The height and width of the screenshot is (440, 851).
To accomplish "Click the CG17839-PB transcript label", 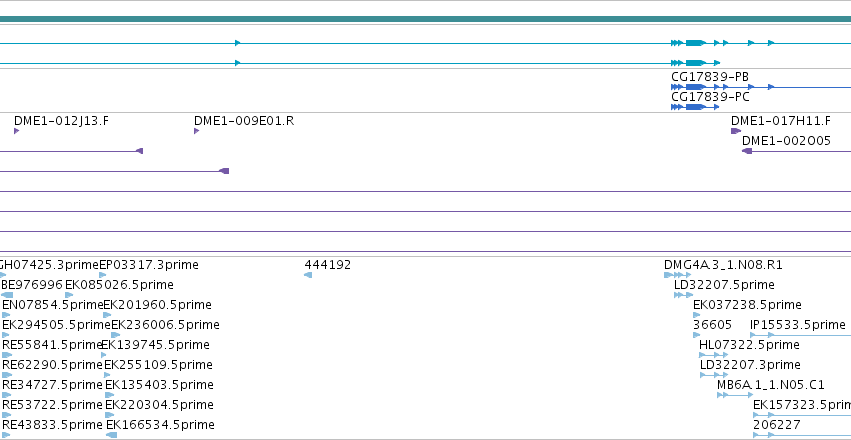I will coord(710,76).
